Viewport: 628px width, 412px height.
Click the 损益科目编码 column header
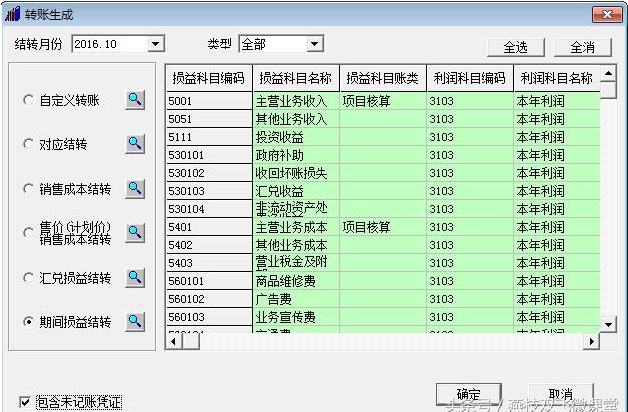point(208,78)
